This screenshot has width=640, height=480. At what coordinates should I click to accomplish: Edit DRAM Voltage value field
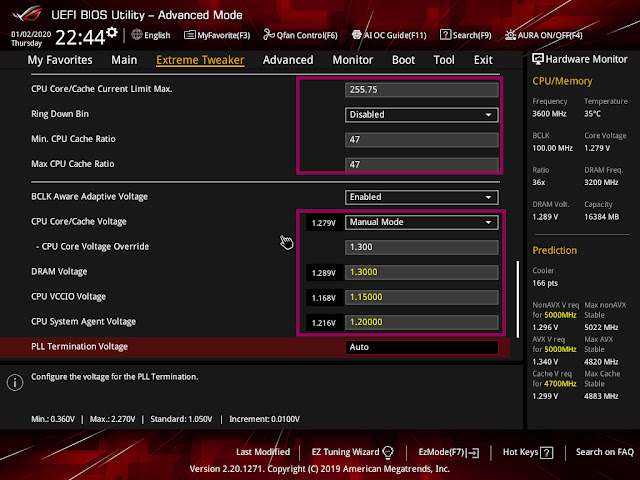[x=421, y=272]
